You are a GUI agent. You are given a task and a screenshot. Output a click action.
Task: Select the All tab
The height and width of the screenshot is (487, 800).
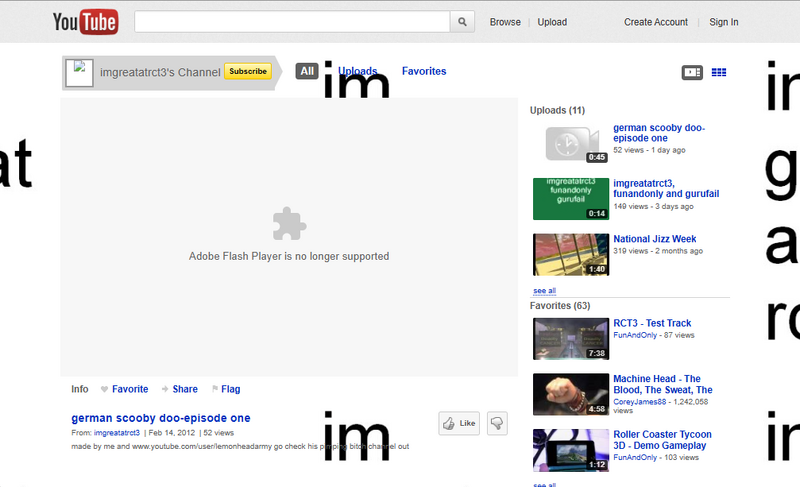(307, 71)
